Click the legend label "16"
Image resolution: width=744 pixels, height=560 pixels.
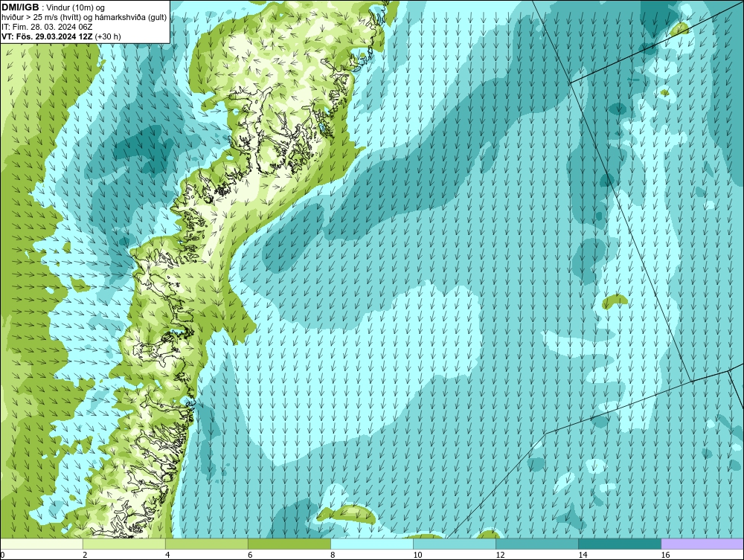click(x=665, y=555)
